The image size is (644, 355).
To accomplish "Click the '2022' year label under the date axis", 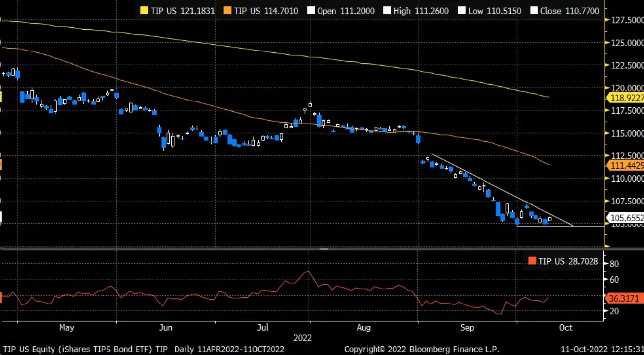I will click(x=303, y=338).
